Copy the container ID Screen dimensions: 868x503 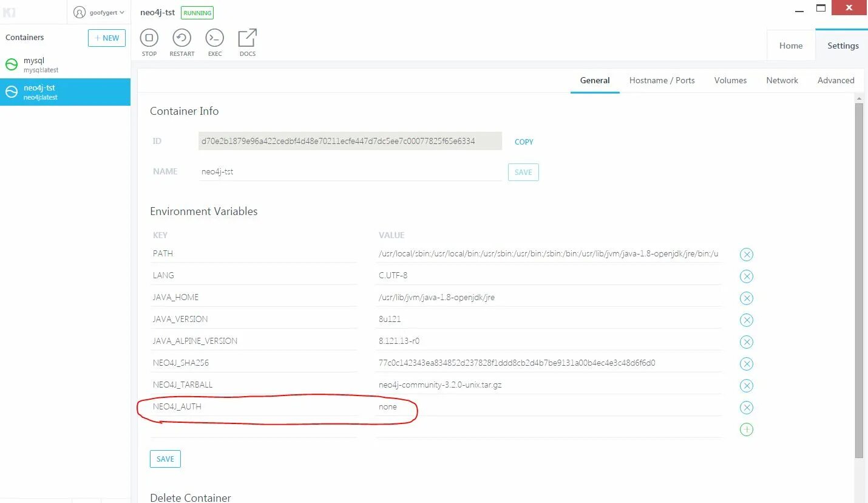[524, 142]
